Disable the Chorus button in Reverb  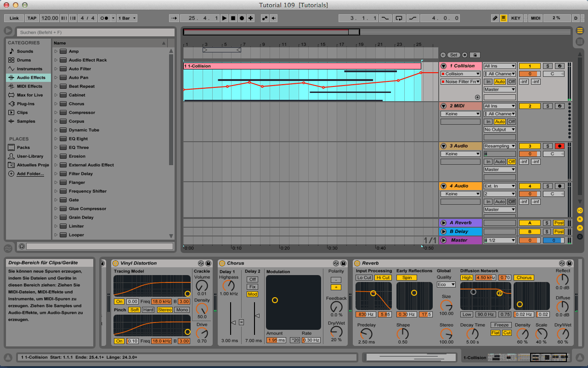pos(524,278)
